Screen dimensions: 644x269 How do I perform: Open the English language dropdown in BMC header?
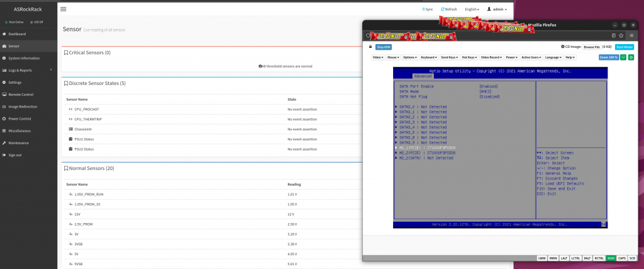click(x=472, y=9)
